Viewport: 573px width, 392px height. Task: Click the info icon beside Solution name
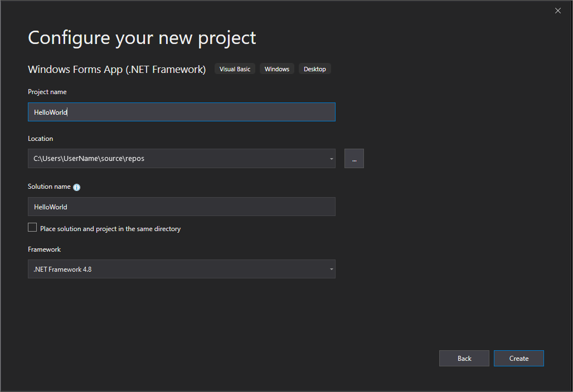pyautogui.click(x=77, y=187)
